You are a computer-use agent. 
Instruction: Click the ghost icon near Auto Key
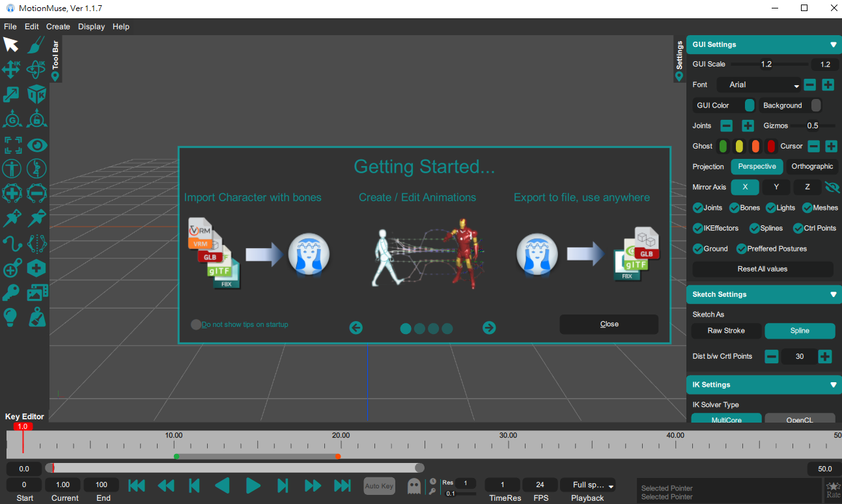click(414, 486)
